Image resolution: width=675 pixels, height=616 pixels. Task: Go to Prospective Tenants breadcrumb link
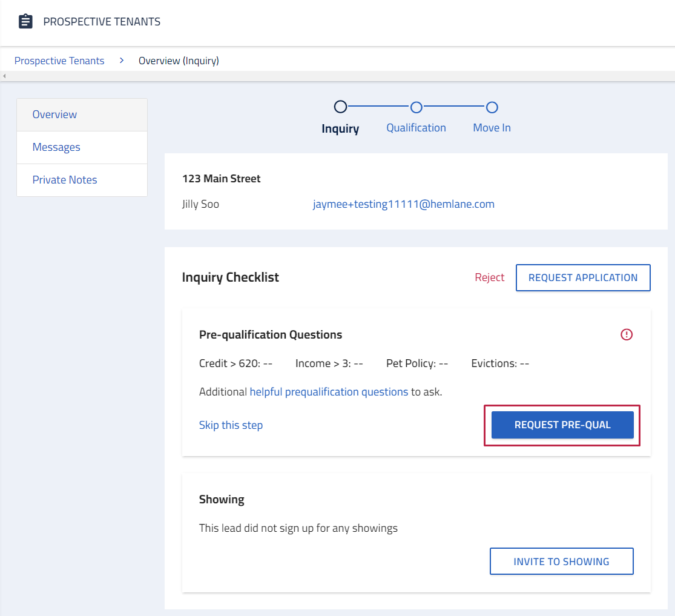pos(59,61)
